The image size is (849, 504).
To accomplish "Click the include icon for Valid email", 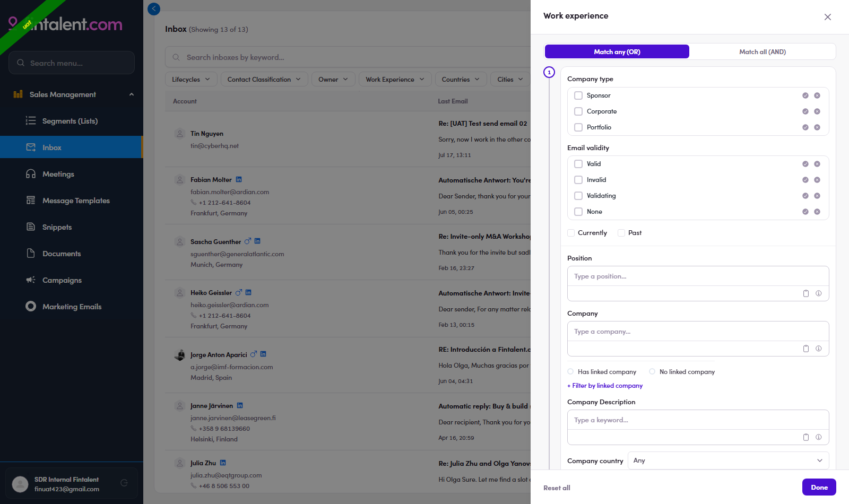I will pyautogui.click(x=805, y=164).
